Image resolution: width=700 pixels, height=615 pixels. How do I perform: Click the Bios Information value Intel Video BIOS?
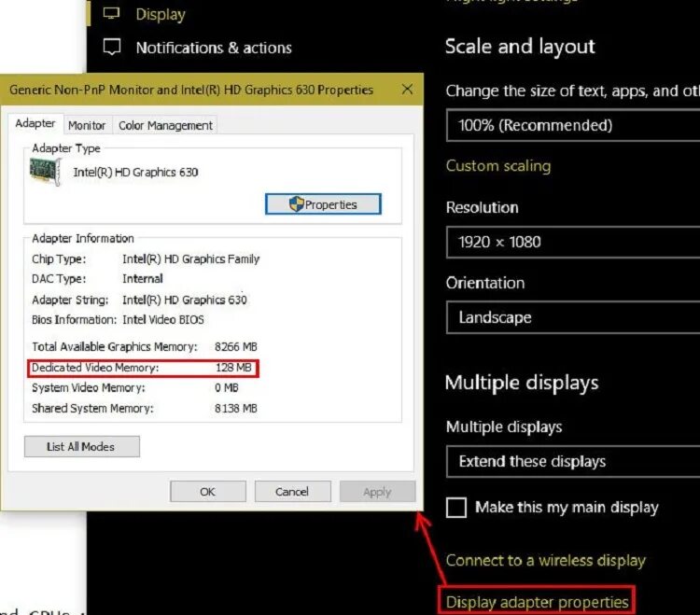point(163,319)
